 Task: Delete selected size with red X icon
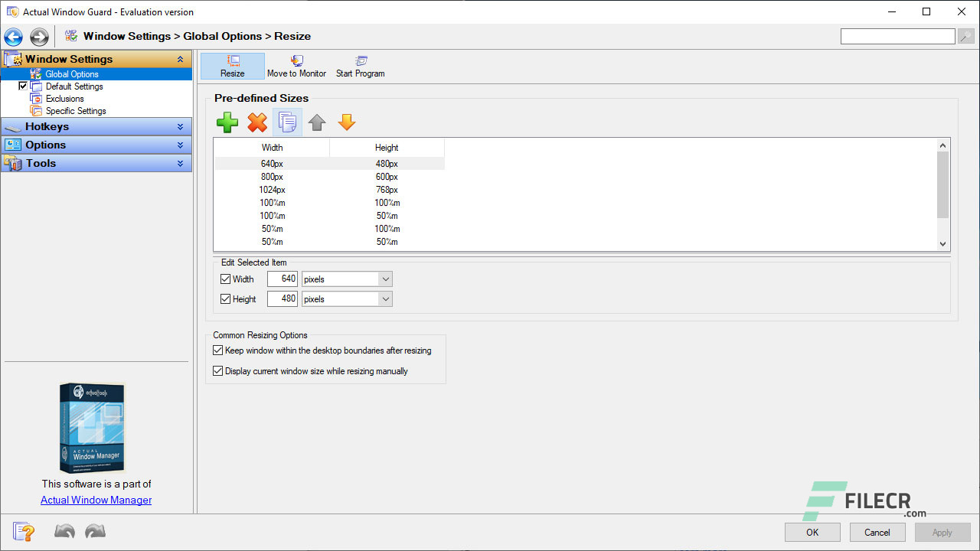tap(257, 122)
